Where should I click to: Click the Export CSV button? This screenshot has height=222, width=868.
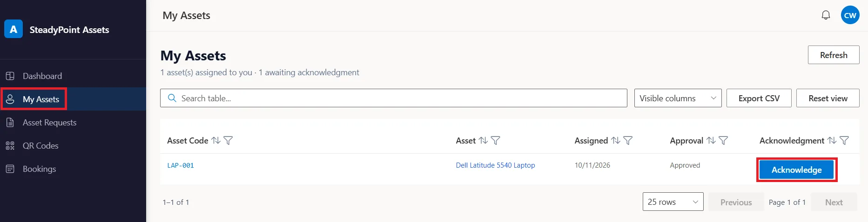coord(759,98)
